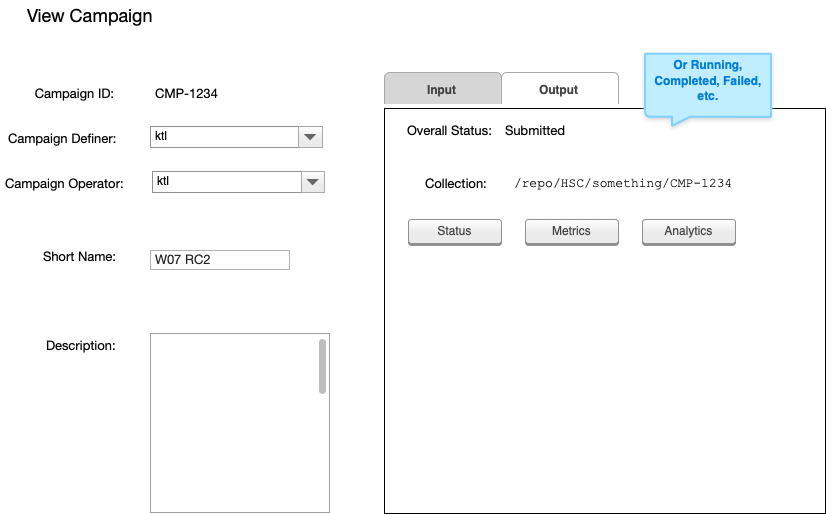Click the Short Name label
The height and width of the screenshot is (514, 826).
(79, 256)
